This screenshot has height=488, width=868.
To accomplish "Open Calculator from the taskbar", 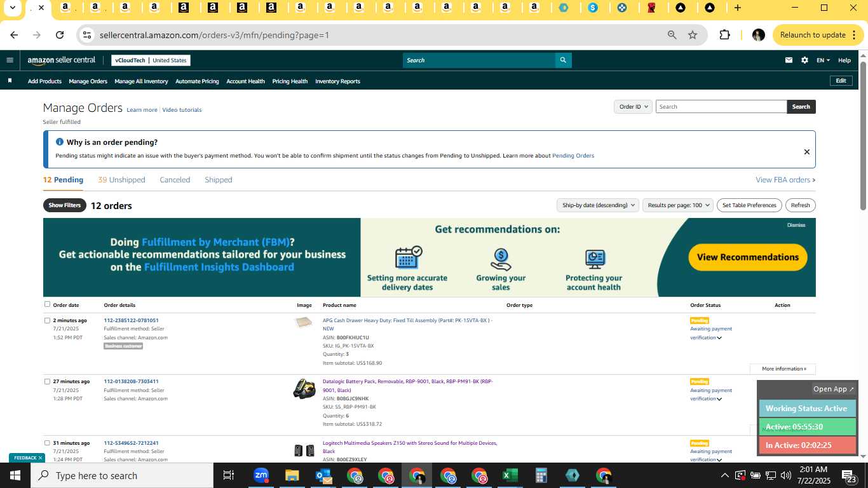I will [x=541, y=475].
